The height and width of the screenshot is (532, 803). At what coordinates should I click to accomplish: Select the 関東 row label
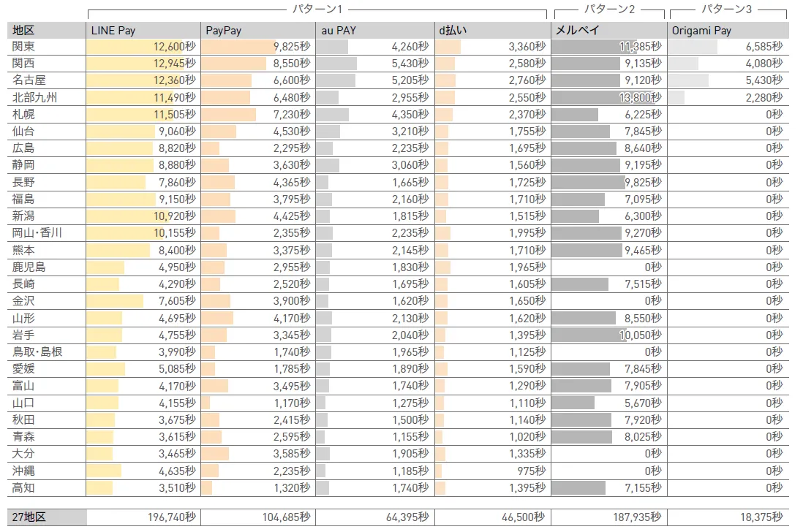coord(23,46)
